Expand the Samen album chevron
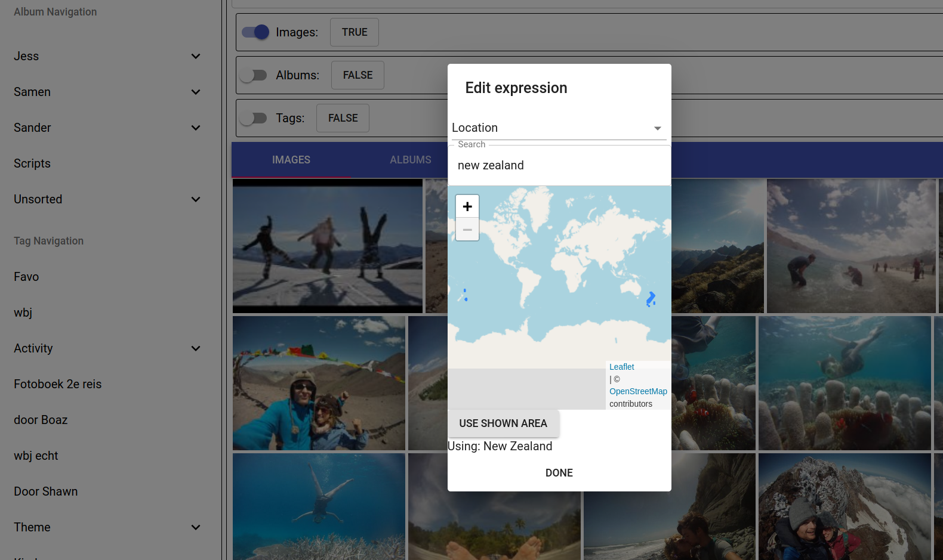 tap(196, 92)
